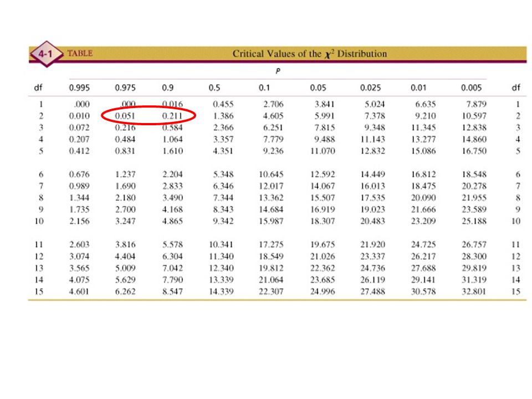Click the cell value 0.211

[x=172, y=116]
